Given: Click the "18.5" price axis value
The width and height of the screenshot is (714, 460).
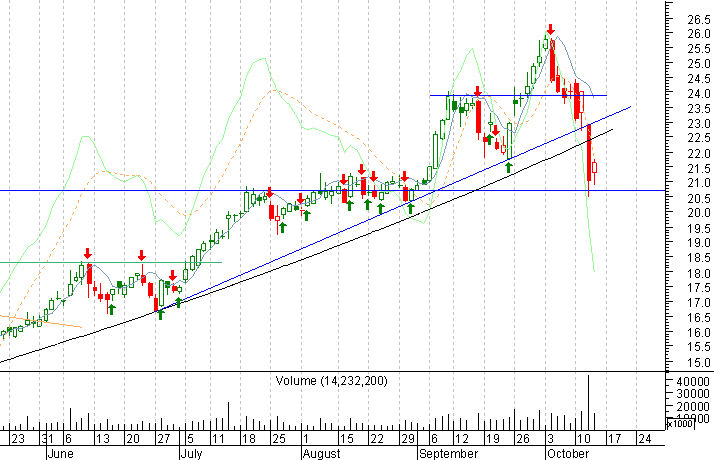Looking at the screenshot, I should 699,258.
